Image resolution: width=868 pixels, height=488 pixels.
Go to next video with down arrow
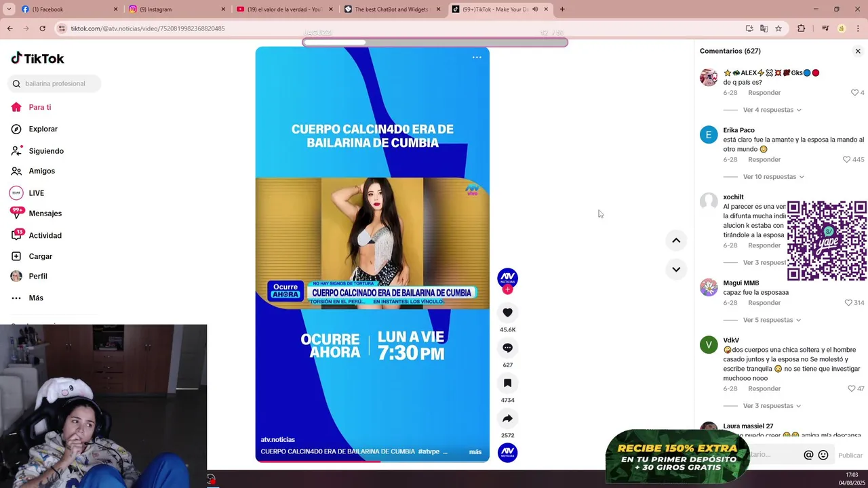tap(676, 269)
